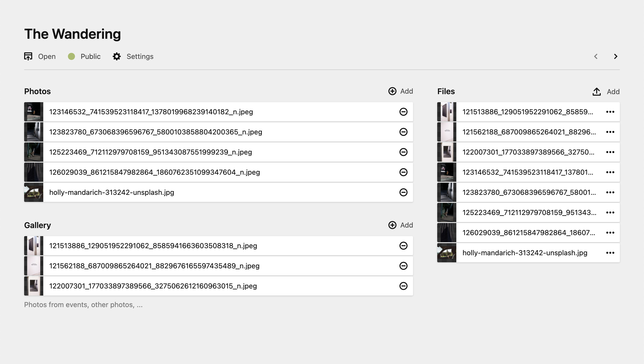
Task: Open options menu for 121562188 file
Action: coord(610,132)
